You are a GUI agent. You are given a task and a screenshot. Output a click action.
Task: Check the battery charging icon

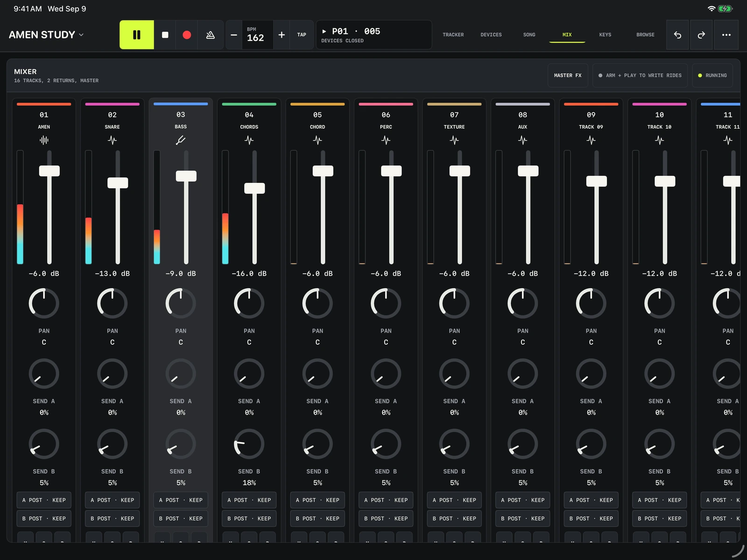pyautogui.click(x=725, y=8)
